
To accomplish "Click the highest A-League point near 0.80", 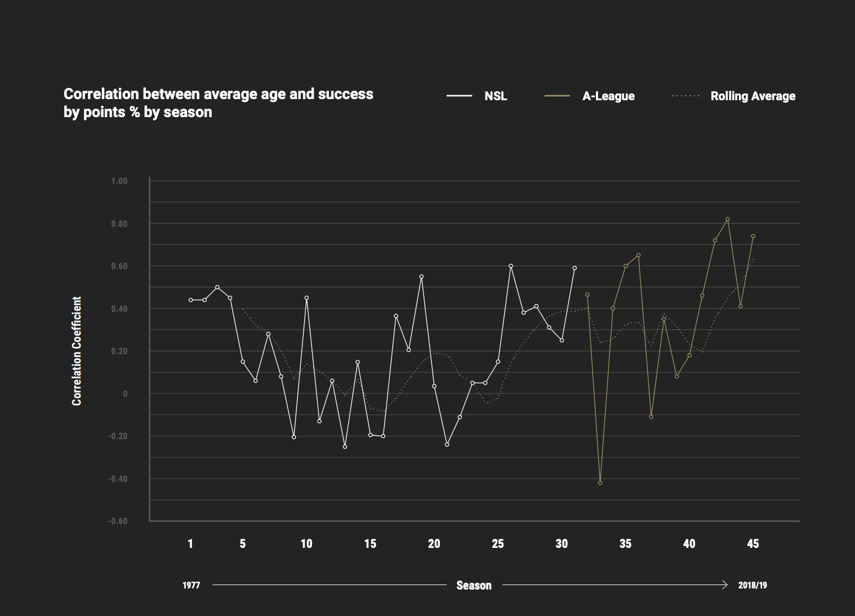I will click(x=728, y=219).
